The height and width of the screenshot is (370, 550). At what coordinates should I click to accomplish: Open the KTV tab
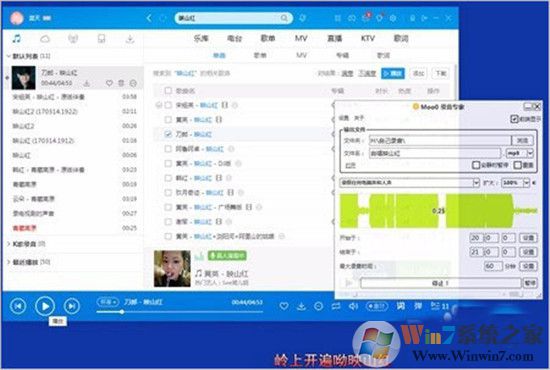click(x=368, y=38)
